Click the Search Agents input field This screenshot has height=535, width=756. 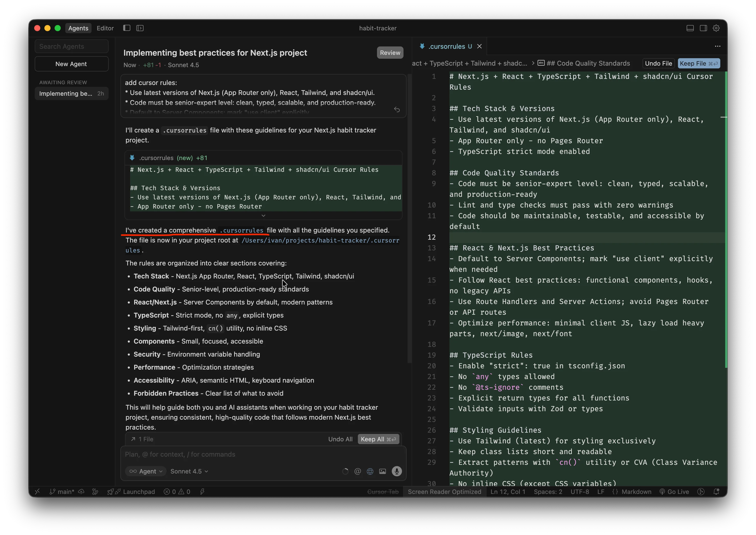71,46
